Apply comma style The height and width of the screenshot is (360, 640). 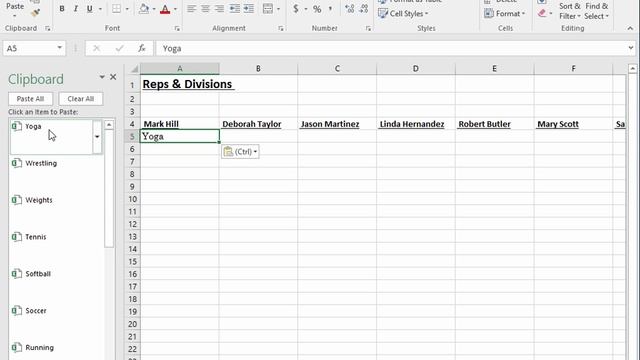point(330,9)
